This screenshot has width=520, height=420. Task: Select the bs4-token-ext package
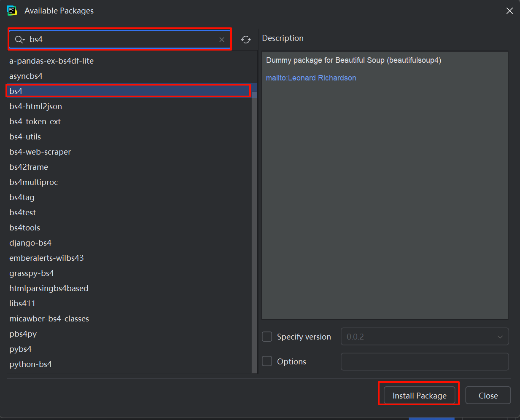pyautogui.click(x=129, y=121)
